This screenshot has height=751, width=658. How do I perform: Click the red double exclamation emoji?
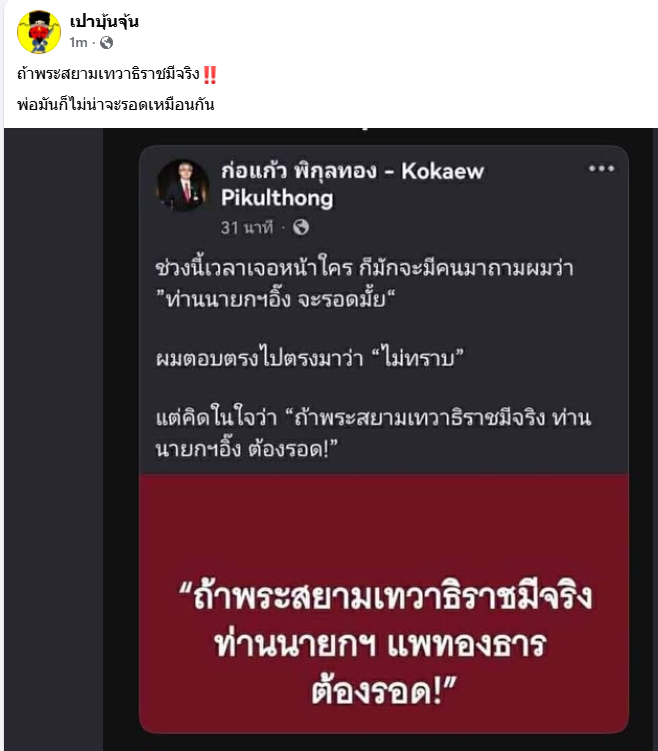coord(210,74)
